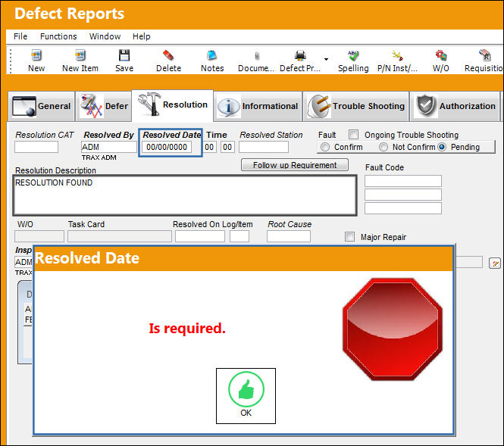Click the New Item toolbar icon
This screenshot has width=504, height=446.
click(x=80, y=55)
